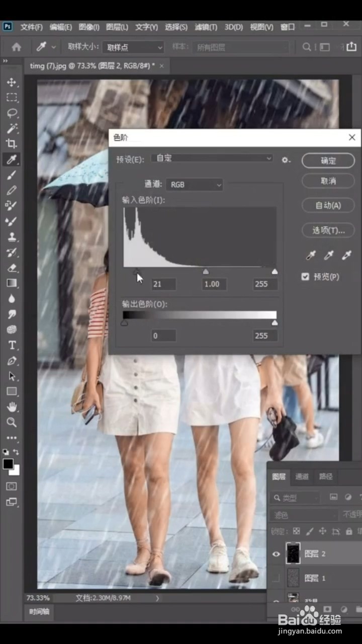This screenshot has width=362, height=644.
Task: Change screen mode icon at toolbar bottom
Action: 12,502
